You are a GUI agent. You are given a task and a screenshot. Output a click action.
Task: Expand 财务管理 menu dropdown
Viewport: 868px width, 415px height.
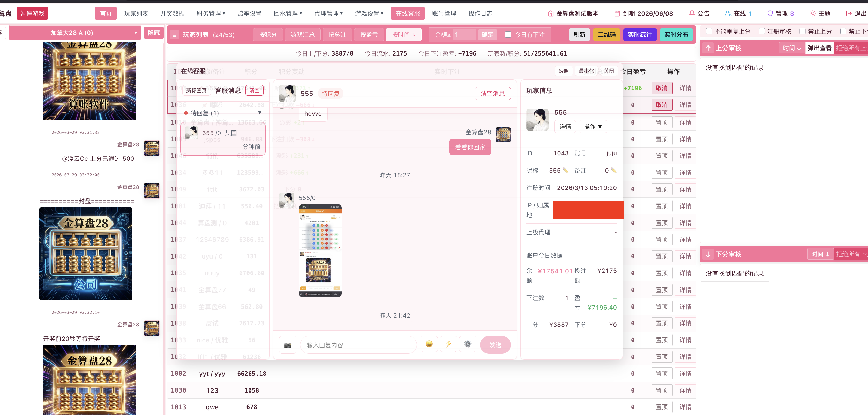(x=211, y=13)
